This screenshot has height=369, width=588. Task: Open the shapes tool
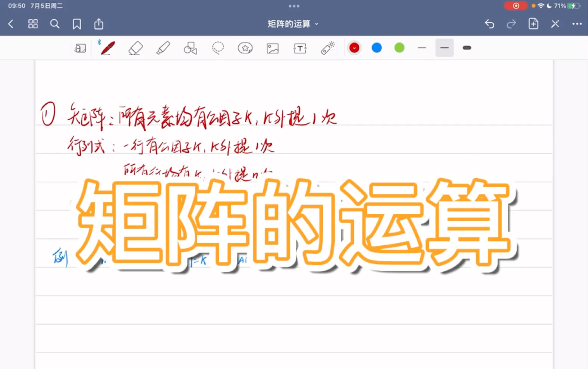click(190, 48)
